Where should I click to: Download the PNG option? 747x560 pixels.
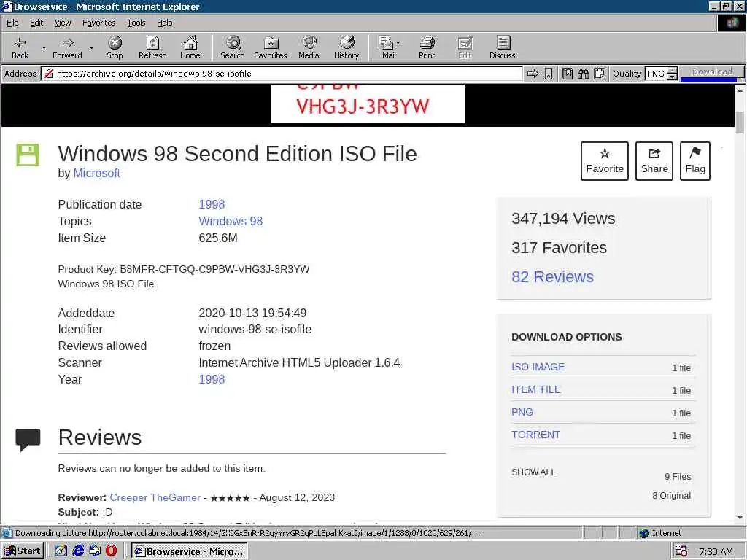pos(522,413)
